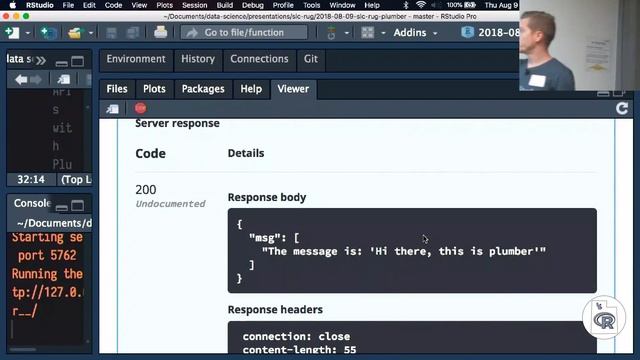Click the New File icon in the toolbar
This screenshot has width=640, height=360.
pos(12,33)
